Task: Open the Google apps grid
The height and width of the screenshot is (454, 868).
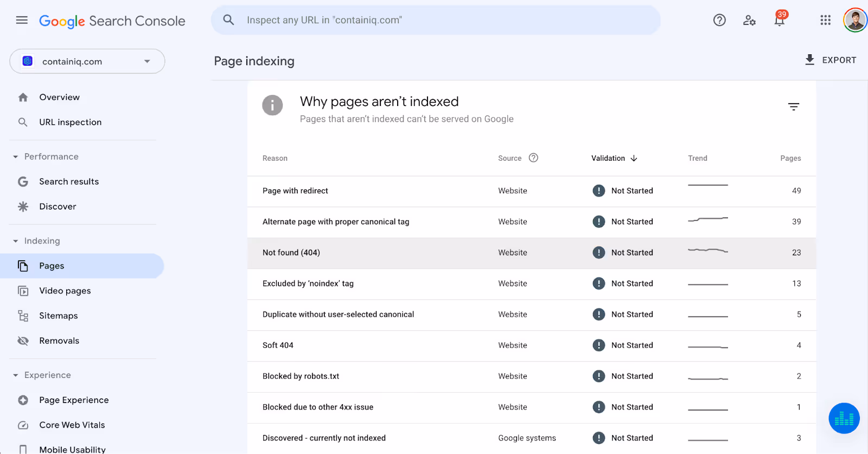Action: click(825, 20)
